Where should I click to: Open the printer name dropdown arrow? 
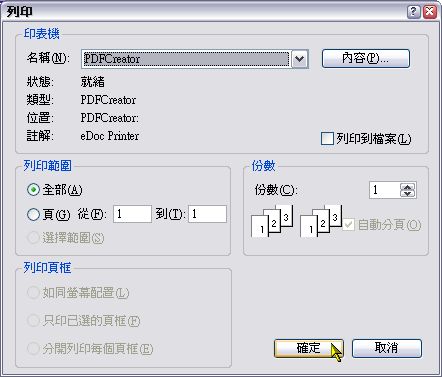[300, 59]
